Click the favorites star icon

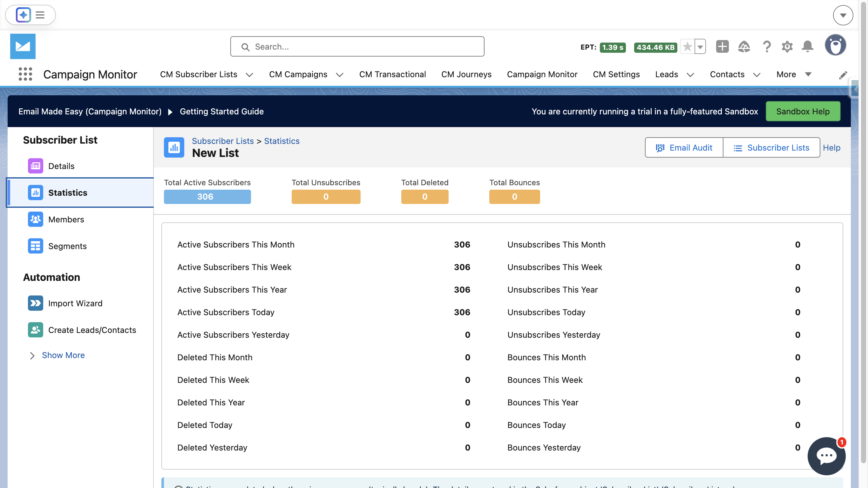[x=687, y=46]
